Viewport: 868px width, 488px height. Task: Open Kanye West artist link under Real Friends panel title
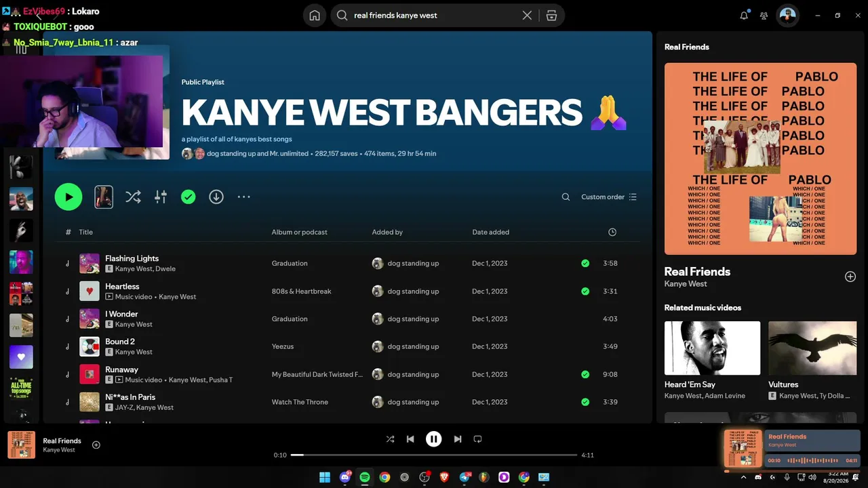686,284
